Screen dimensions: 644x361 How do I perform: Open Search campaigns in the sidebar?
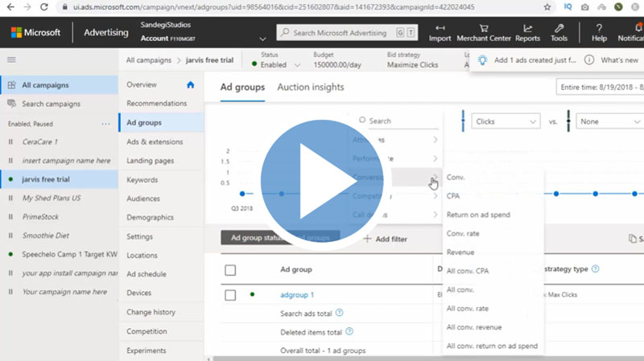coord(51,104)
